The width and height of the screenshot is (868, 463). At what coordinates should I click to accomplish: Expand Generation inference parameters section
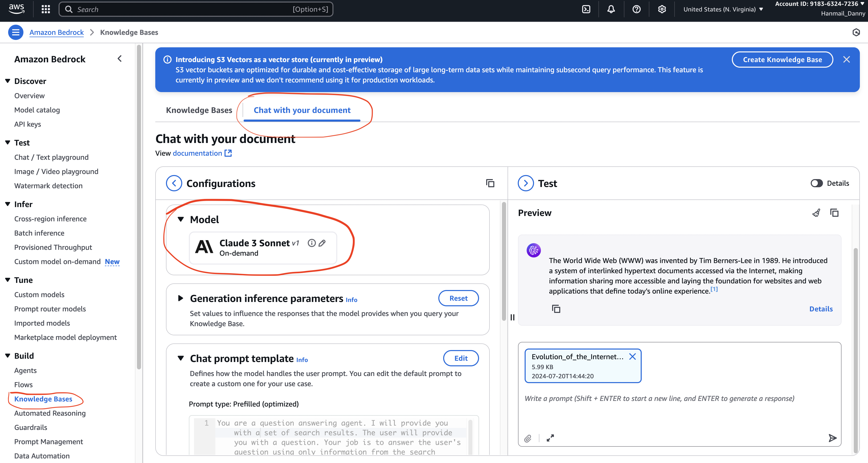pyautogui.click(x=181, y=298)
